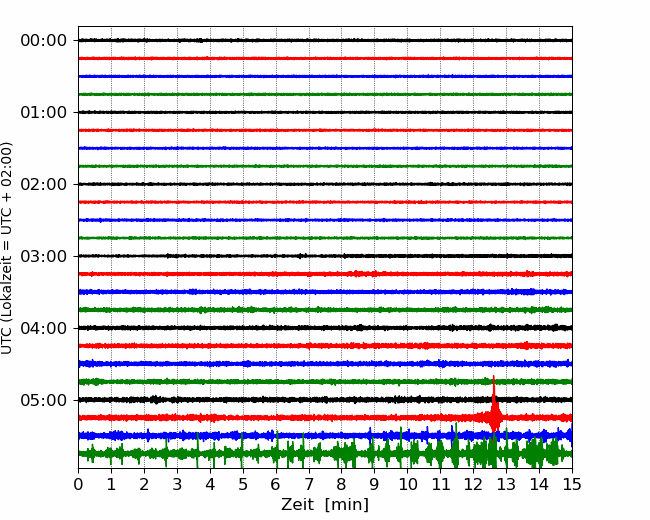
Task: Click the x-axis tick label 2
Action: pyautogui.click(x=144, y=484)
